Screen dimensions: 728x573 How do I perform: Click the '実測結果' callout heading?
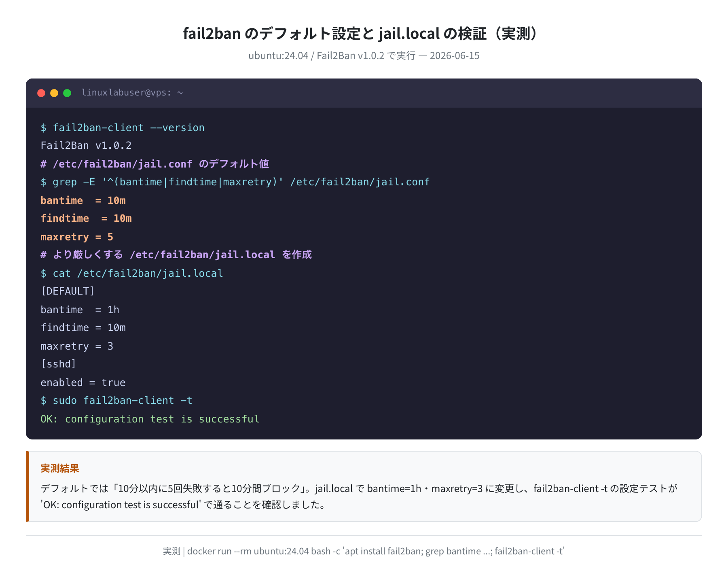[60, 468]
